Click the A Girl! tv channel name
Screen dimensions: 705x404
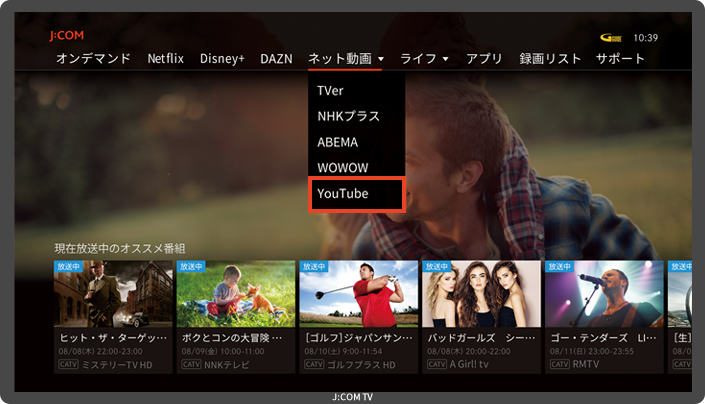[x=469, y=364]
